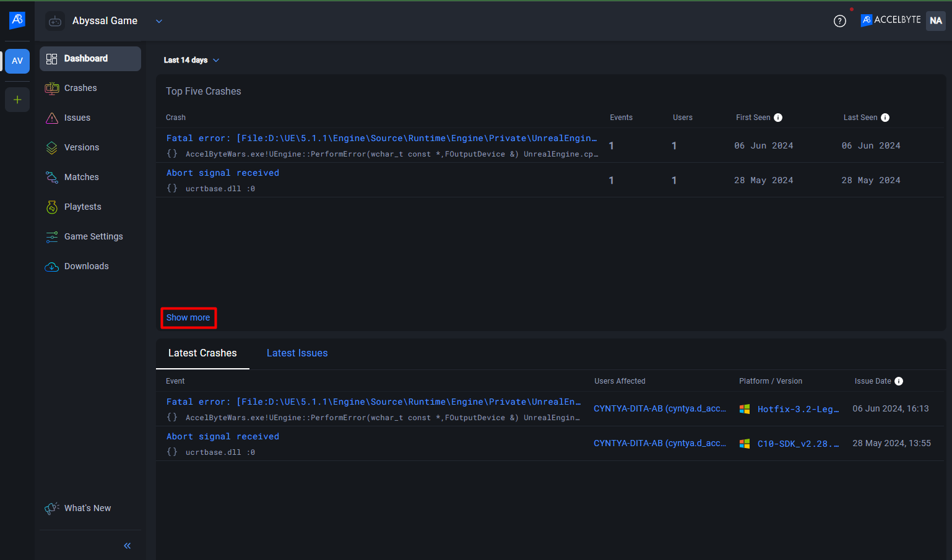Click braces icon beside AccelByteWars.exe in Top Five

click(x=172, y=153)
